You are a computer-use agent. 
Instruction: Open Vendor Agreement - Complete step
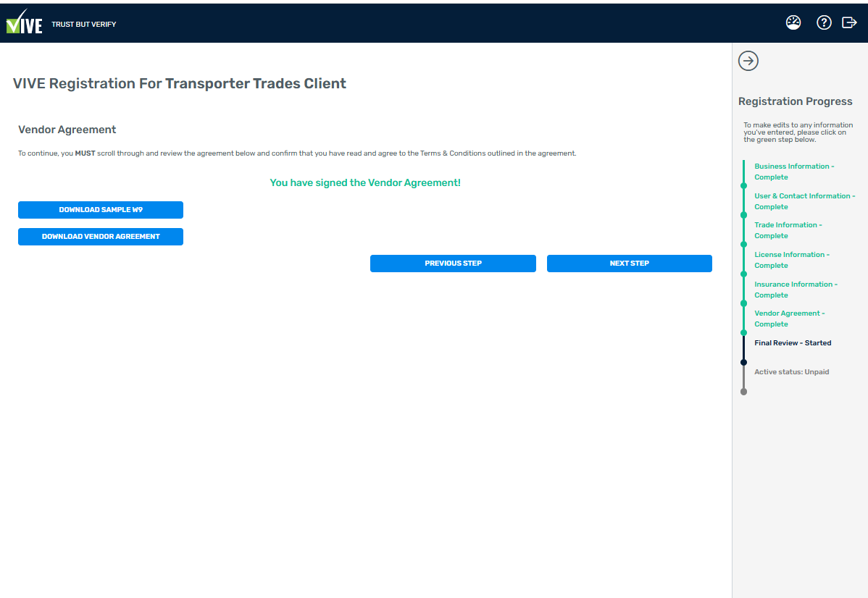pos(790,319)
